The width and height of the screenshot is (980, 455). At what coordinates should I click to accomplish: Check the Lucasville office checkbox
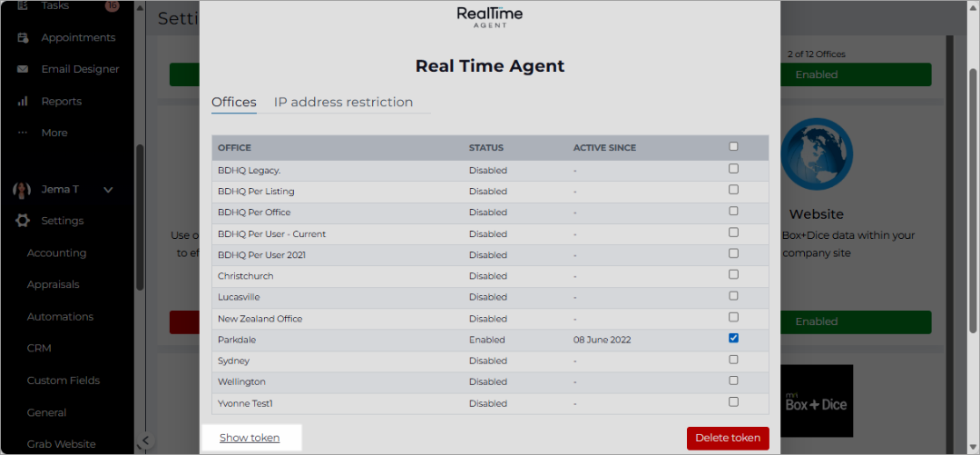pos(733,295)
